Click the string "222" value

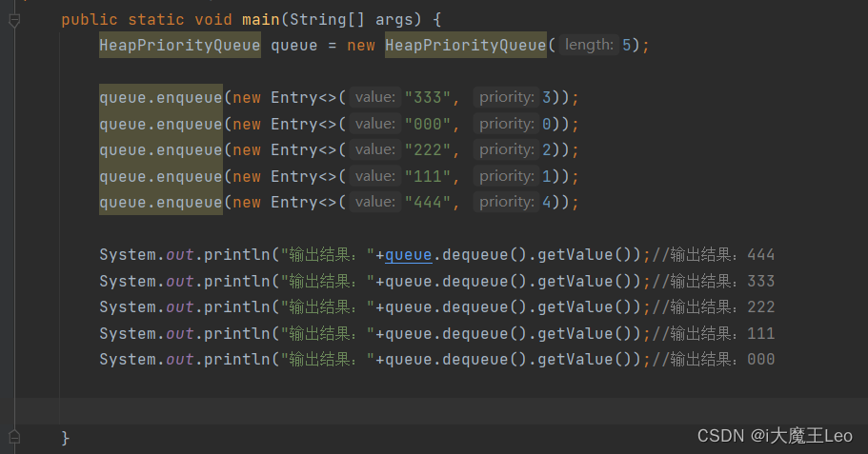pyautogui.click(x=428, y=149)
